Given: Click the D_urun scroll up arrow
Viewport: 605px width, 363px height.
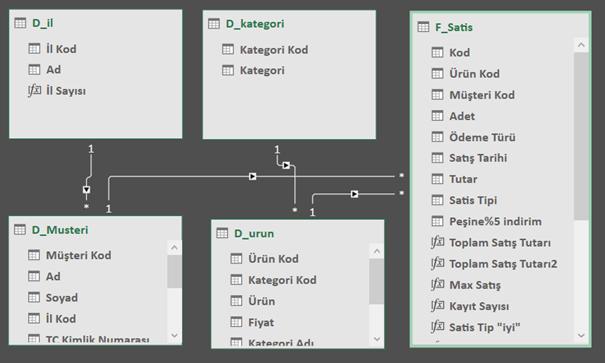Looking at the screenshot, I should (x=377, y=252).
